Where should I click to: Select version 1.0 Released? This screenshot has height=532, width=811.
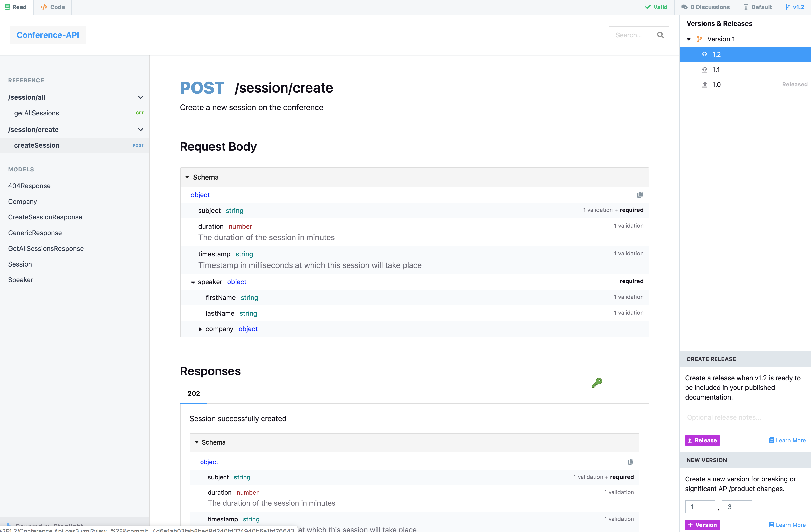[x=745, y=84]
